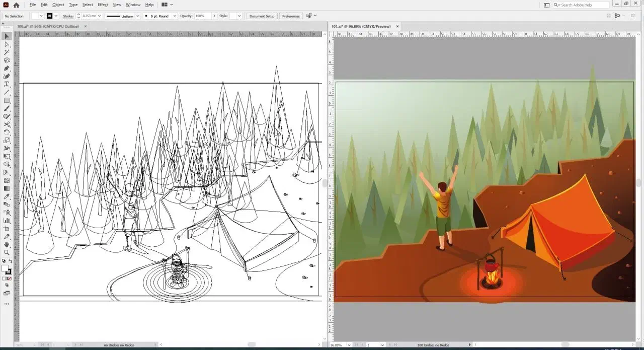Select the Magic Wand tool
Viewport: 644px width, 350px height.
[7, 52]
